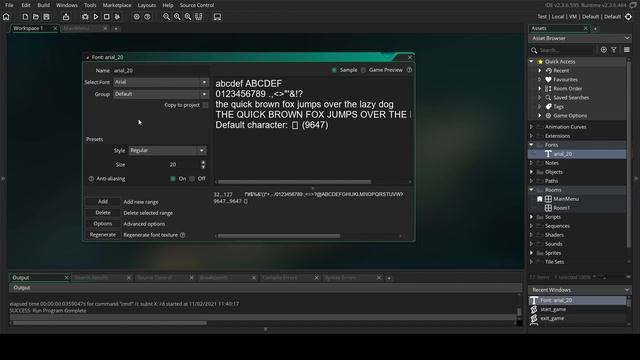Image resolution: width=640 pixels, height=360 pixels.
Task: Click the font sample horizontal scrollbar
Action: pos(294,182)
